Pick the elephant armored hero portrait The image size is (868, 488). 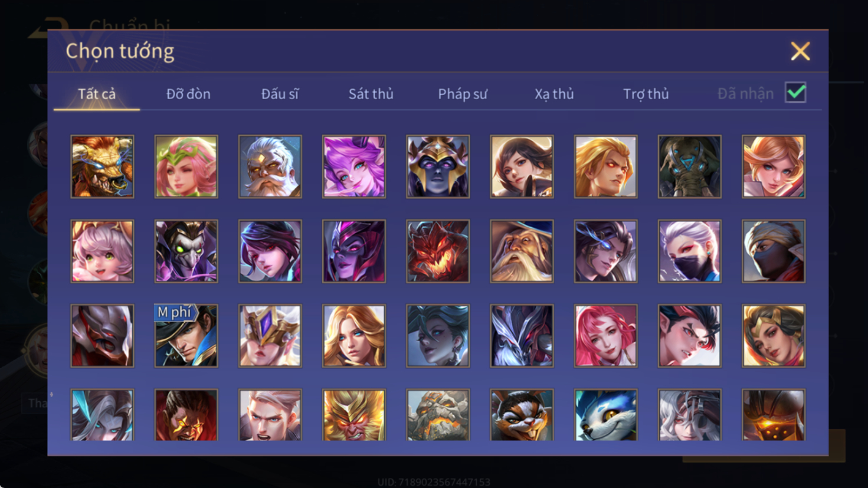(x=689, y=166)
